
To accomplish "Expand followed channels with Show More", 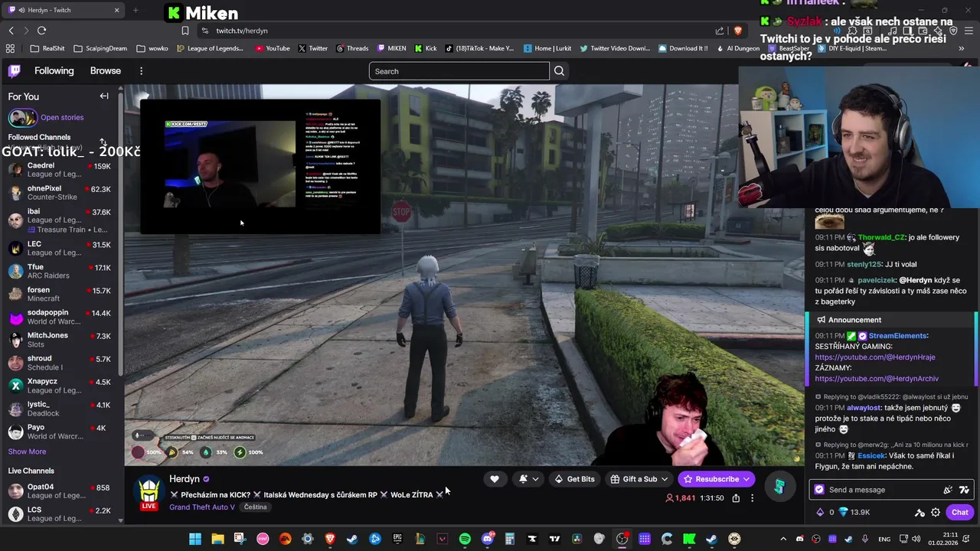I will pyautogui.click(x=27, y=452).
